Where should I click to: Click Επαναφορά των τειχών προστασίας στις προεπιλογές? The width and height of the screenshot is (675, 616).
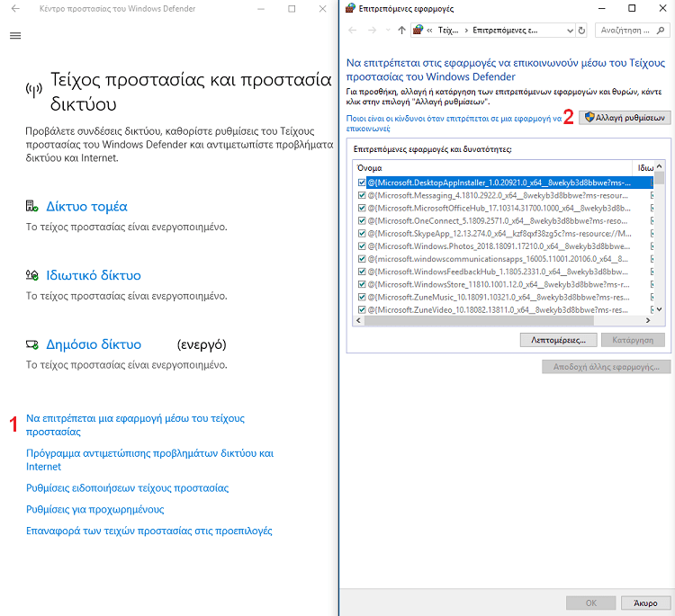point(148,531)
